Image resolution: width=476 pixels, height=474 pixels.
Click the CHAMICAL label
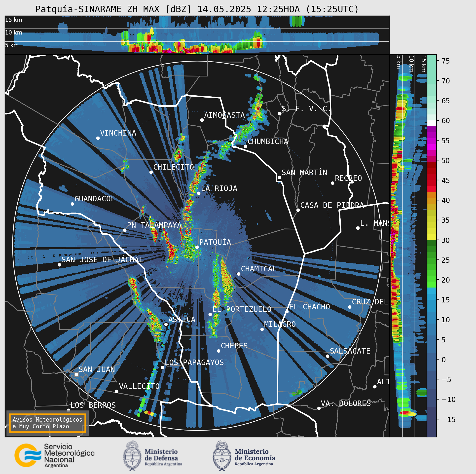tap(259, 269)
